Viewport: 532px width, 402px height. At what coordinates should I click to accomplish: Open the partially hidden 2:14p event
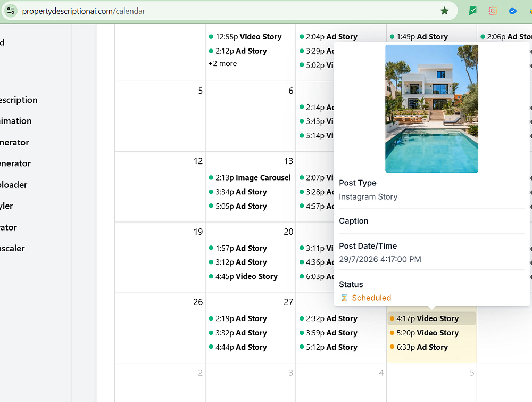click(316, 108)
